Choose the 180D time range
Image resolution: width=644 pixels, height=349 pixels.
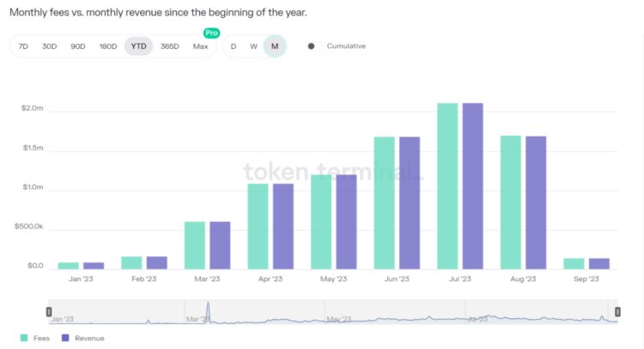108,46
